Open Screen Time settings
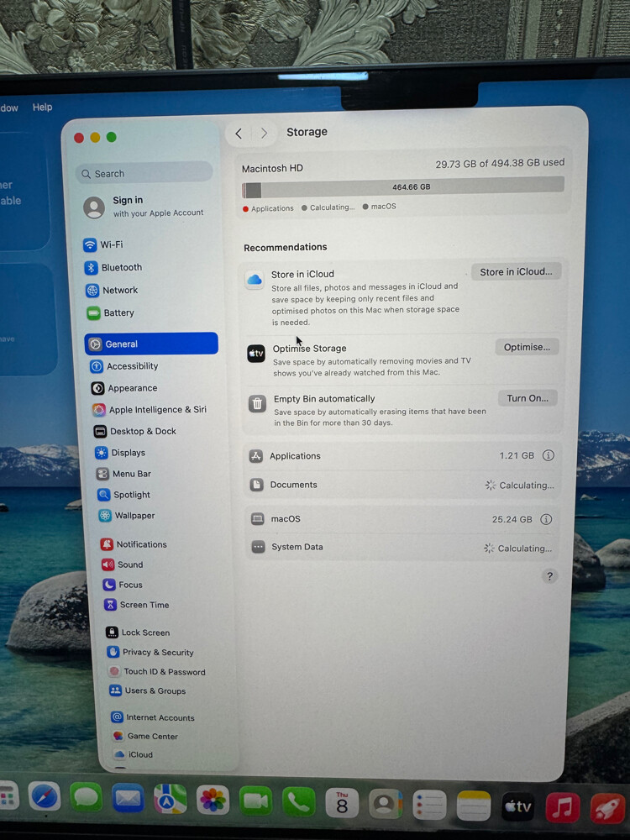 pyautogui.click(x=137, y=605)
